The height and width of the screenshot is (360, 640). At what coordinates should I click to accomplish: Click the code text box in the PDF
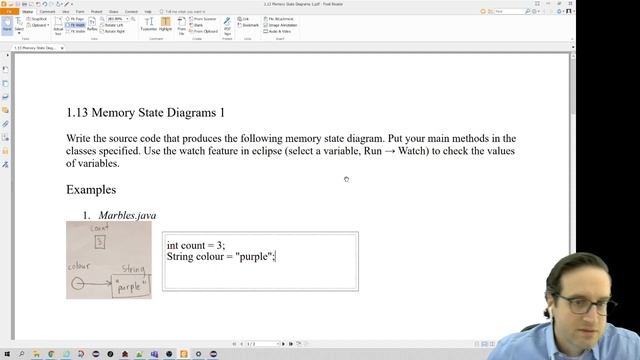[x=260, y=261]
